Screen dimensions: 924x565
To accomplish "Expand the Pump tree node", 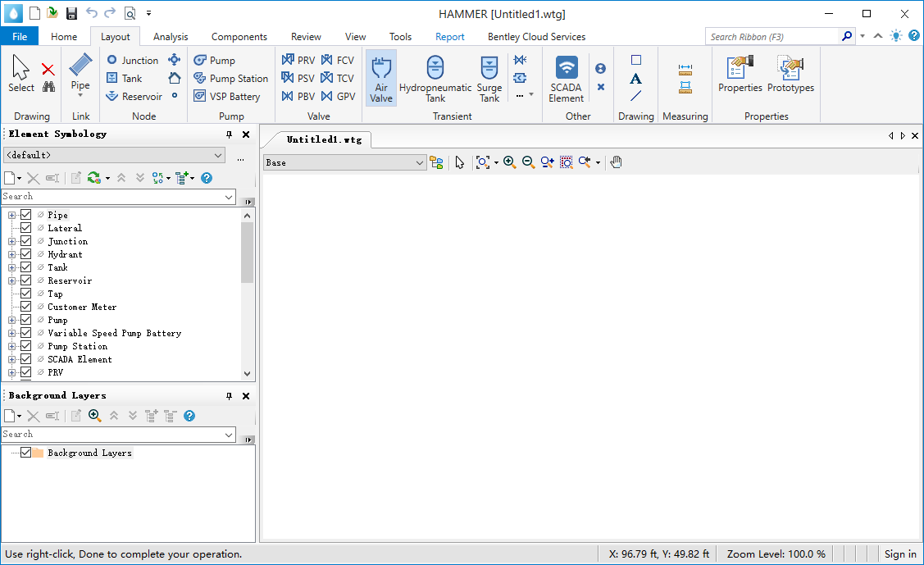I will (x=11, y=320).
